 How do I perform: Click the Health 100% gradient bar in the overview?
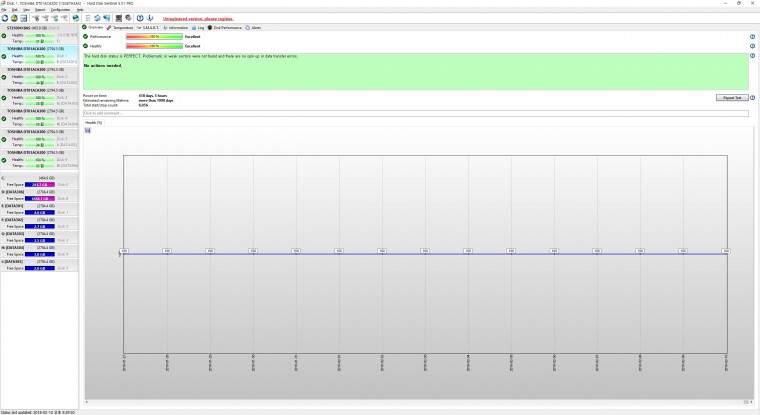pos(154,46)
